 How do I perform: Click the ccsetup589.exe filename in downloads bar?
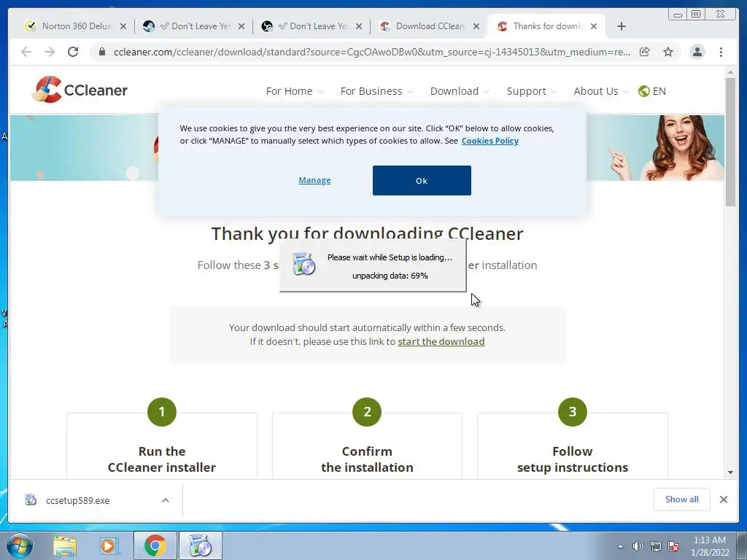77,500
